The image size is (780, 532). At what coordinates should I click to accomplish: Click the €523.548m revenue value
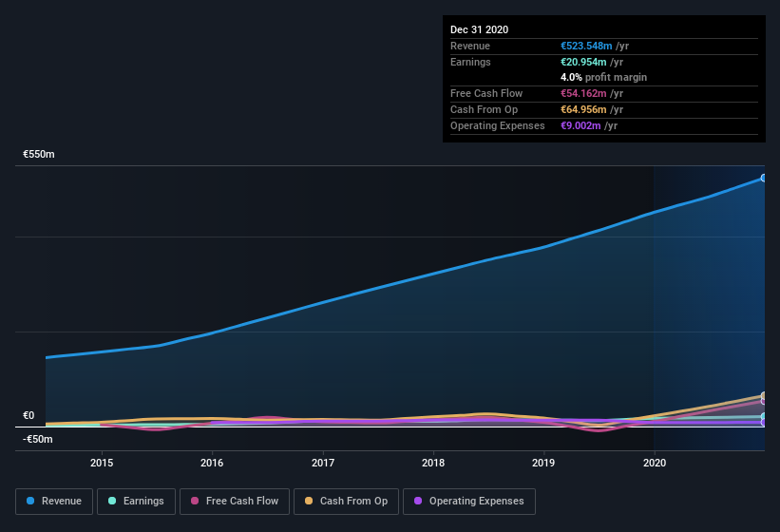point(586,46)
